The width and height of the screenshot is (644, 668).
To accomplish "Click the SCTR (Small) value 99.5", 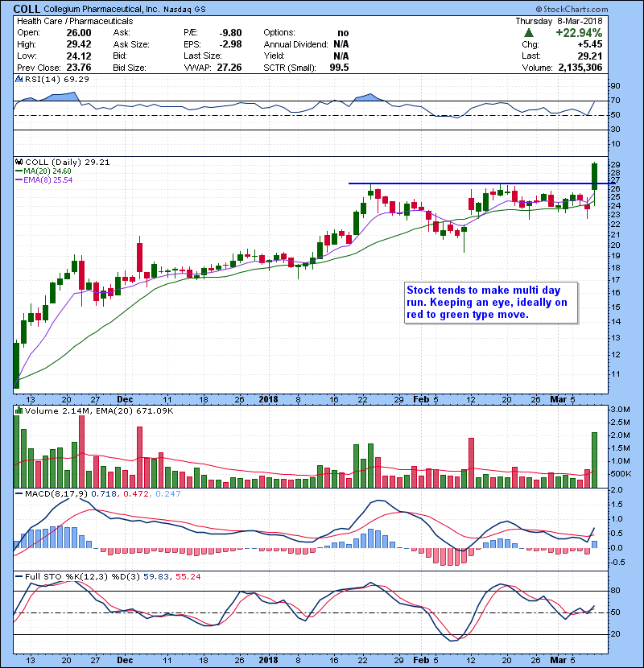I will [339, 68].
